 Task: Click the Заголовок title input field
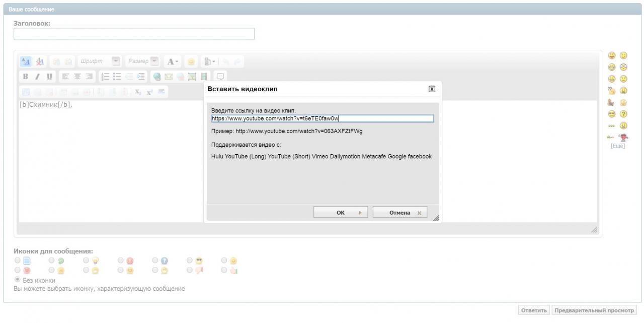pyautogui.click(x=134, y=34)
